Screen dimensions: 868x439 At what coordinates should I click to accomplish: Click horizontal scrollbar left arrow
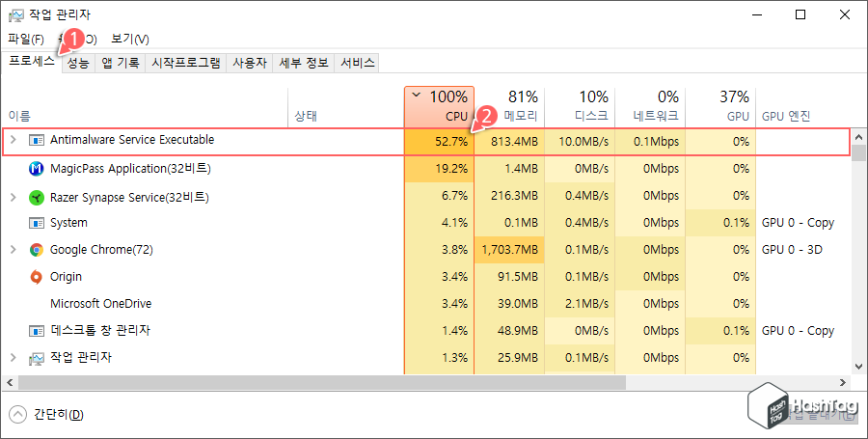pos(11,382)
